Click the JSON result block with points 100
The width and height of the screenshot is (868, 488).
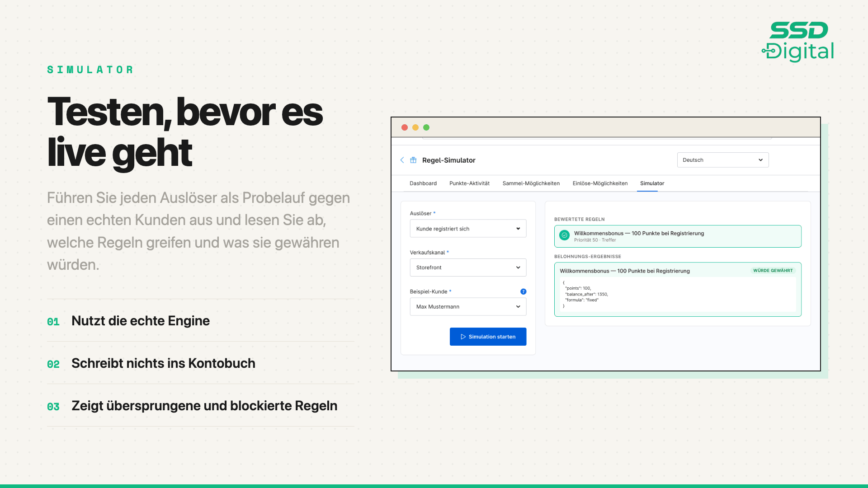click(x=678, y=294)
